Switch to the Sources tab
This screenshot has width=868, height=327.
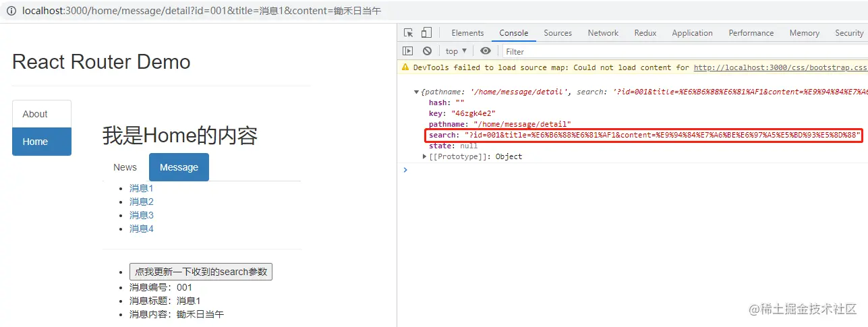pos(558,33)
